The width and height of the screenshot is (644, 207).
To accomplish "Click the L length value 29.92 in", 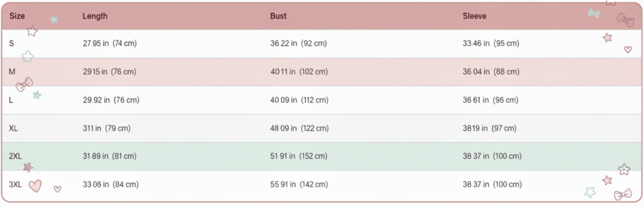I will click(96, 100).
